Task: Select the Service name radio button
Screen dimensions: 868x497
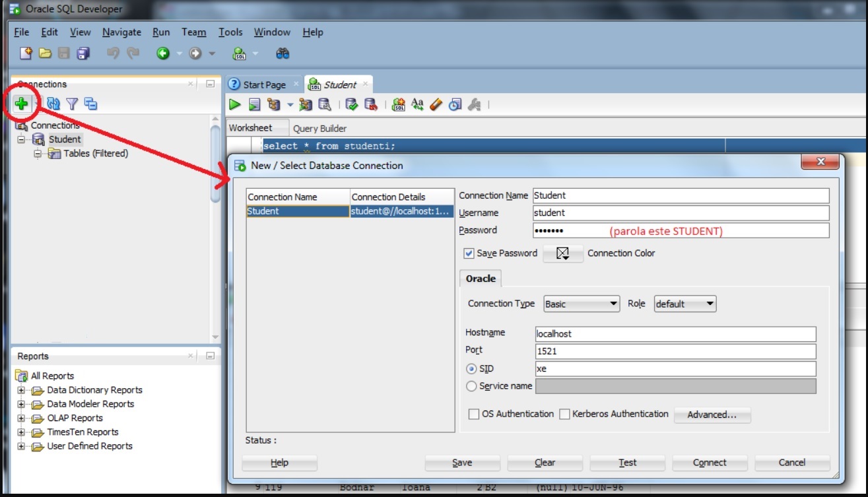Action: tap(471, 386)
